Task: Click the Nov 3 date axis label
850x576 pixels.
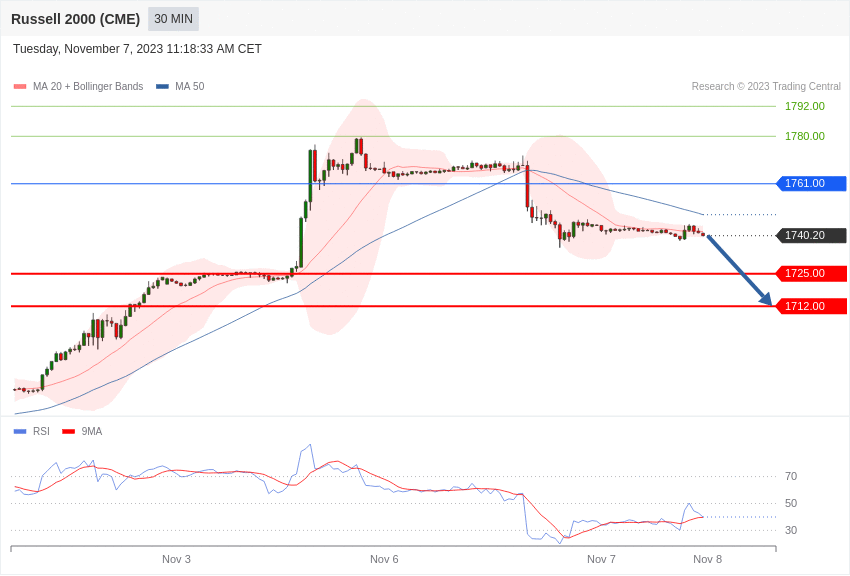Action: pyautogui.click(x=176, y=559)
